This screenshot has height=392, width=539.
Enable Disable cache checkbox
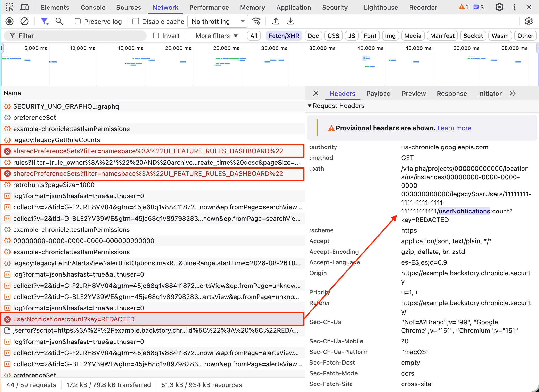tap(136, 21)
